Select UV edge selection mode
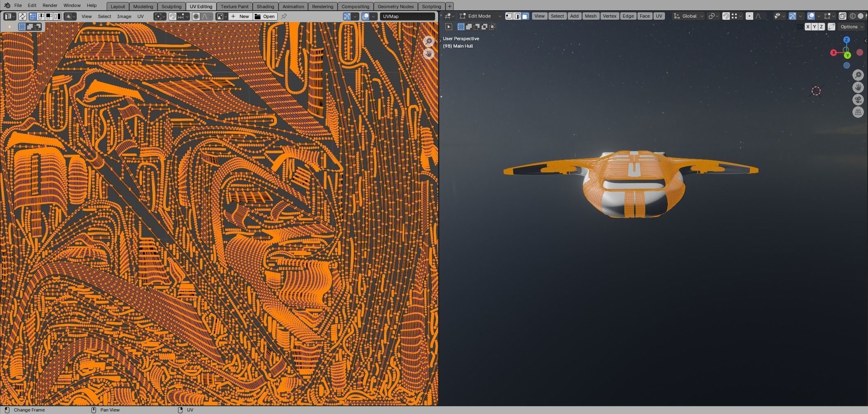 pos(41,16)
